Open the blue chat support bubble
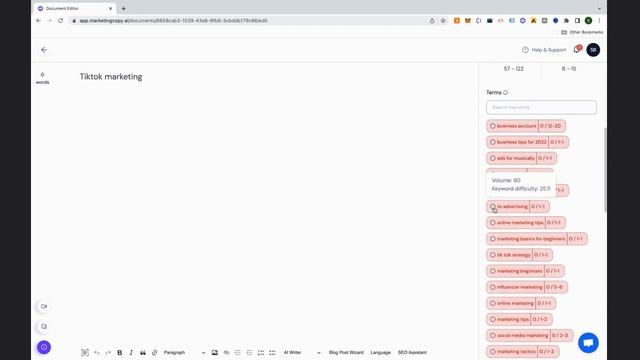The image size is (640, 360). click(588, 343)
